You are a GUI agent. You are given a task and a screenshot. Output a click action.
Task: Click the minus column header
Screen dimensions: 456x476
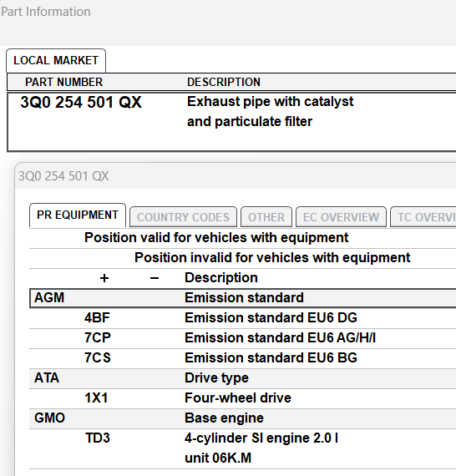[155, 278]
